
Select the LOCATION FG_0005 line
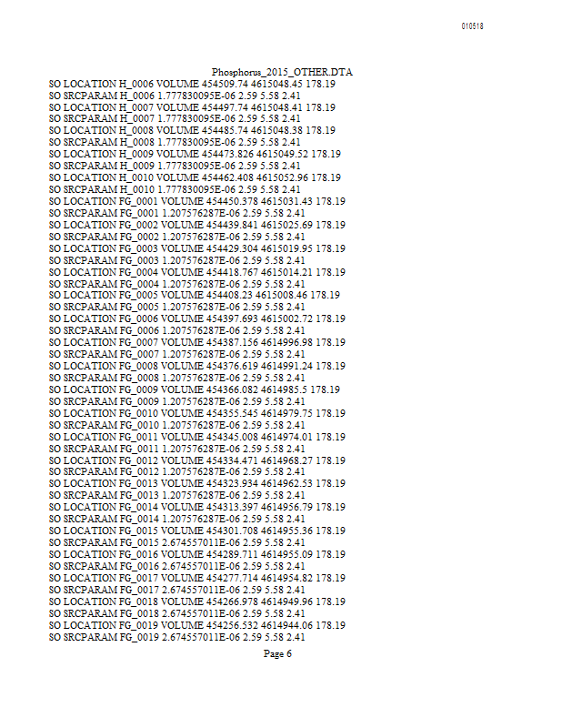(x=195, y=295)
